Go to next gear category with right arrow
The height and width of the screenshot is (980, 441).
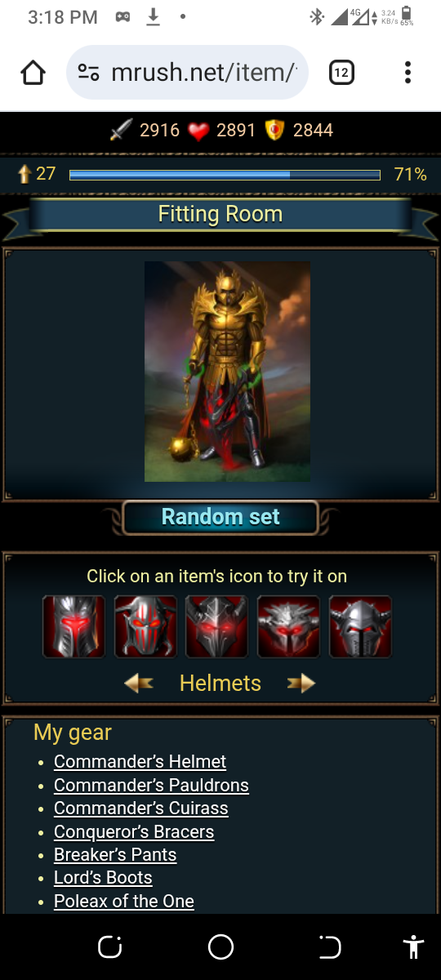point(301,684)
